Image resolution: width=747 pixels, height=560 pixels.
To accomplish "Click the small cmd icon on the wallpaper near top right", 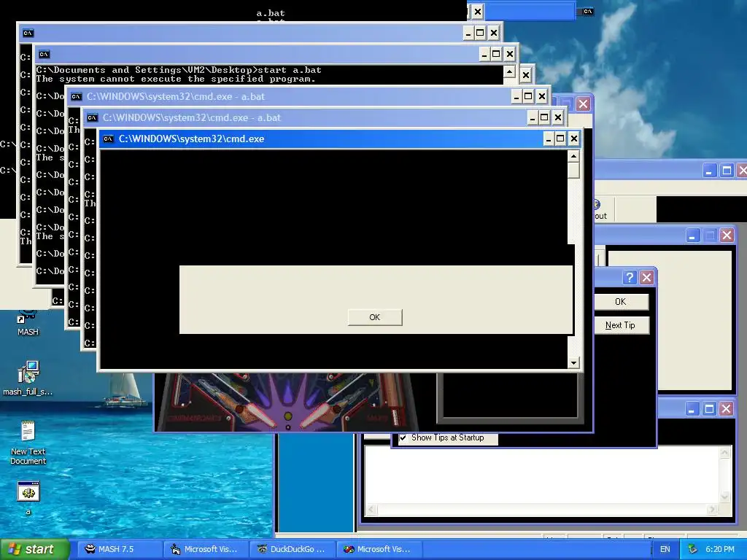I will point(588,12).
